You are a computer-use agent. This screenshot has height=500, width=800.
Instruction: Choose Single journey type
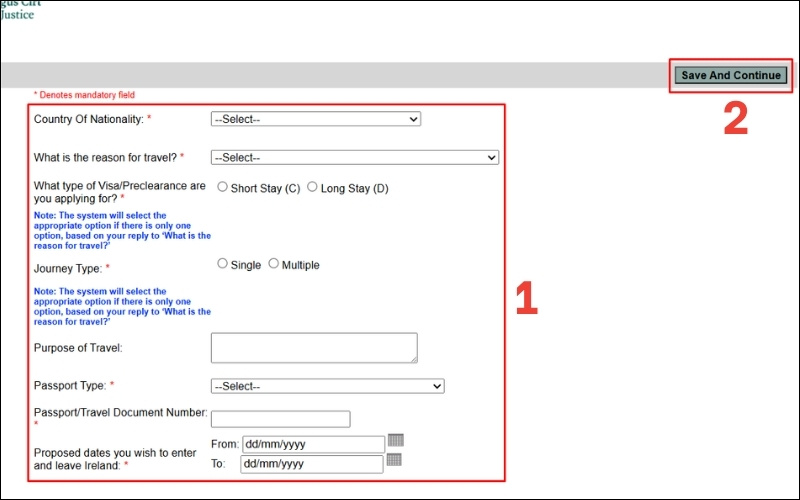click(223, 264)
